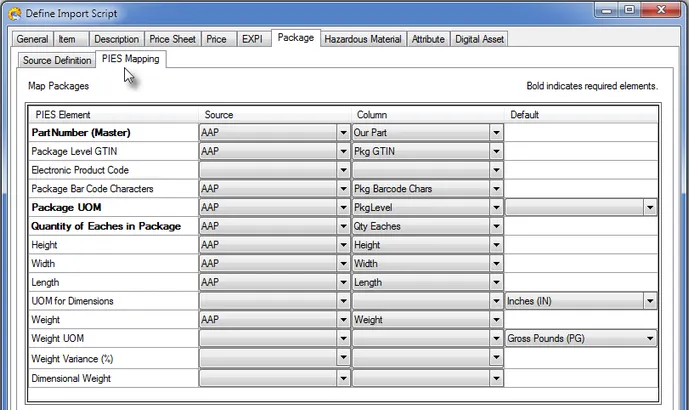The image size is (689, 410).
Task: Click Default field for Part Number (Master)
Action: [x=580, y=132]
